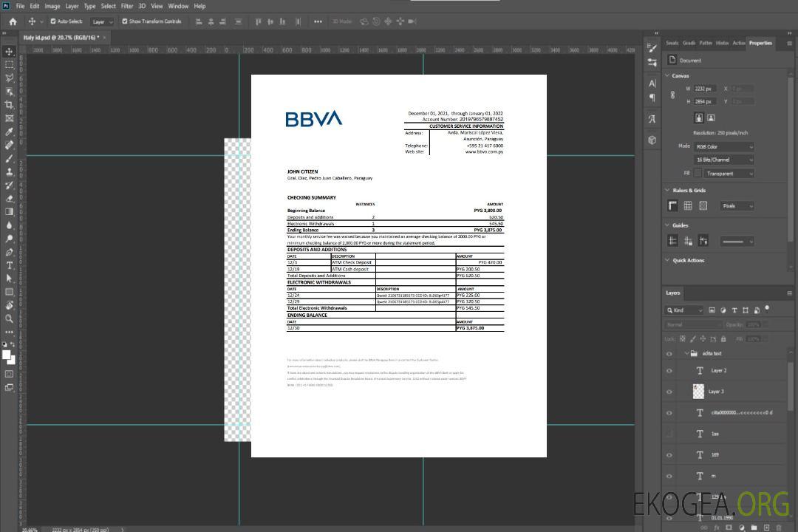Viewport: 798px width, 532px height.
Task: Click the foreground color swatch
Action: point(7,355)
